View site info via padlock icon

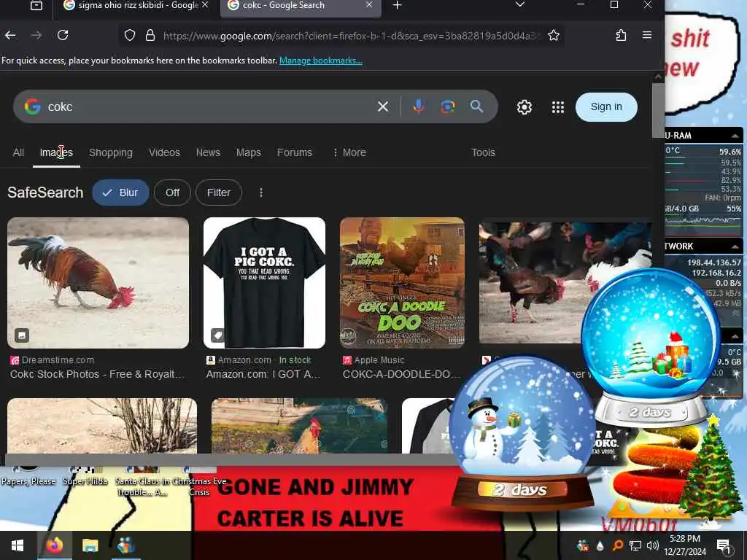tap(150, 35)
